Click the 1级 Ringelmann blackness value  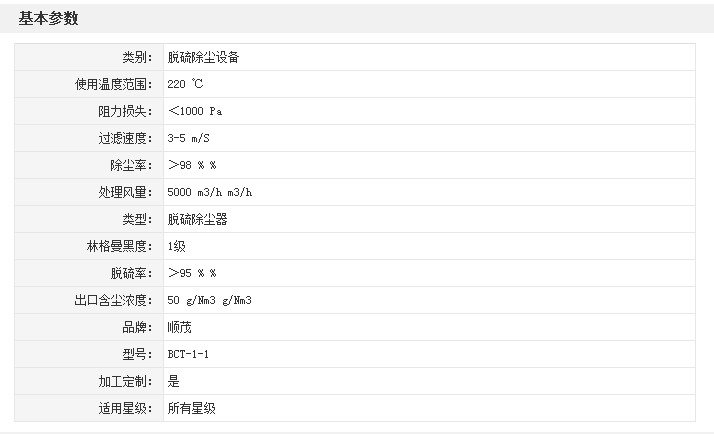177,246
